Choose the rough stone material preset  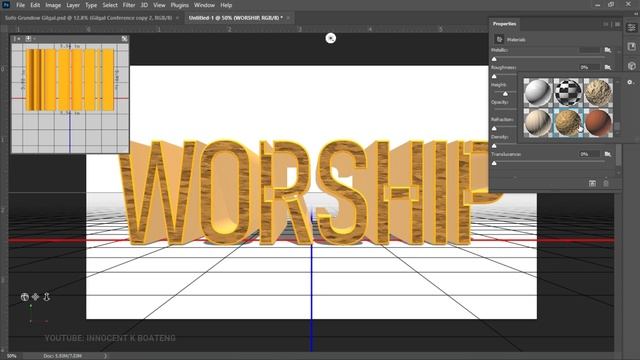click(x=598, y=92)
